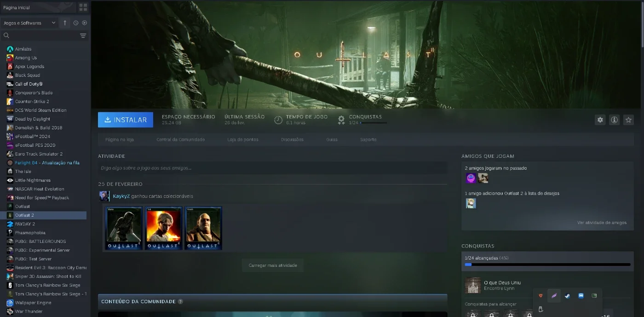Filter library by recent clock icon
This screenshot has width=644, height=317.
click(76, 23)
